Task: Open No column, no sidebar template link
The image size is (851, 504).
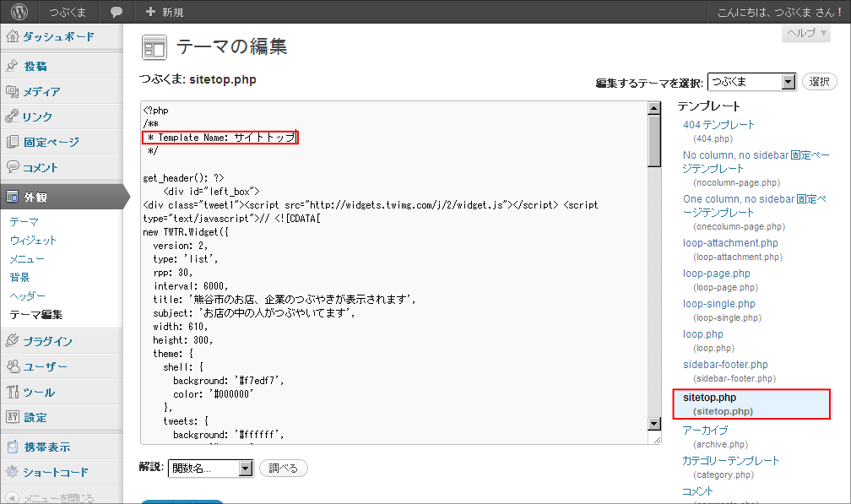Action: pos(756,162)
